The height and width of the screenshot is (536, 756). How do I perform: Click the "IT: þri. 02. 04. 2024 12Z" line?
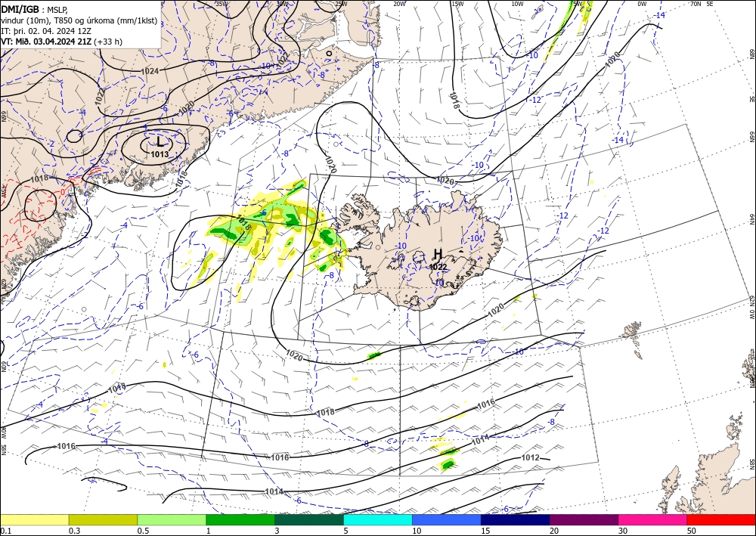(46, 31)
